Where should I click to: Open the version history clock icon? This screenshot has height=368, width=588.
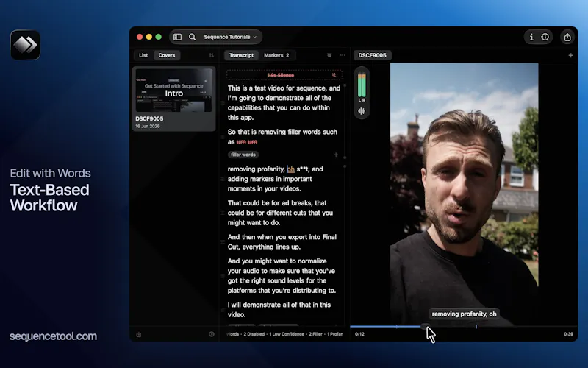pyautogui.click(x=545, y=37)
